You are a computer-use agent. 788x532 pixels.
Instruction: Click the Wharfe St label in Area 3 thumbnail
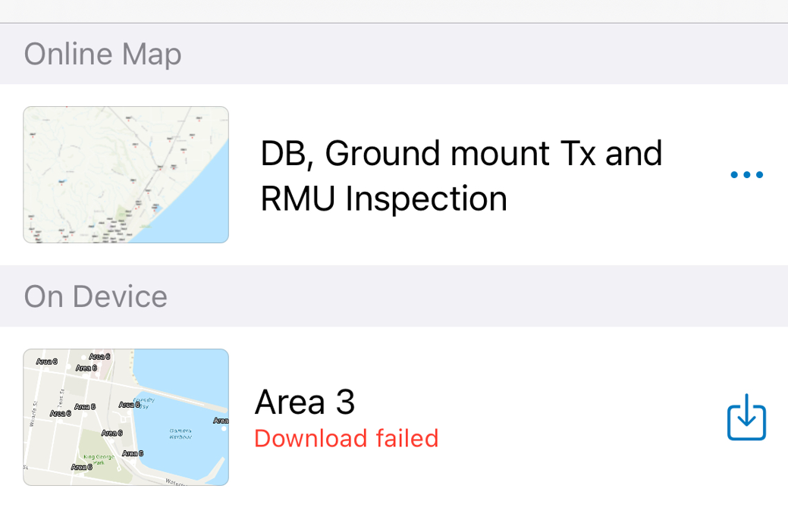pos(33,415)
